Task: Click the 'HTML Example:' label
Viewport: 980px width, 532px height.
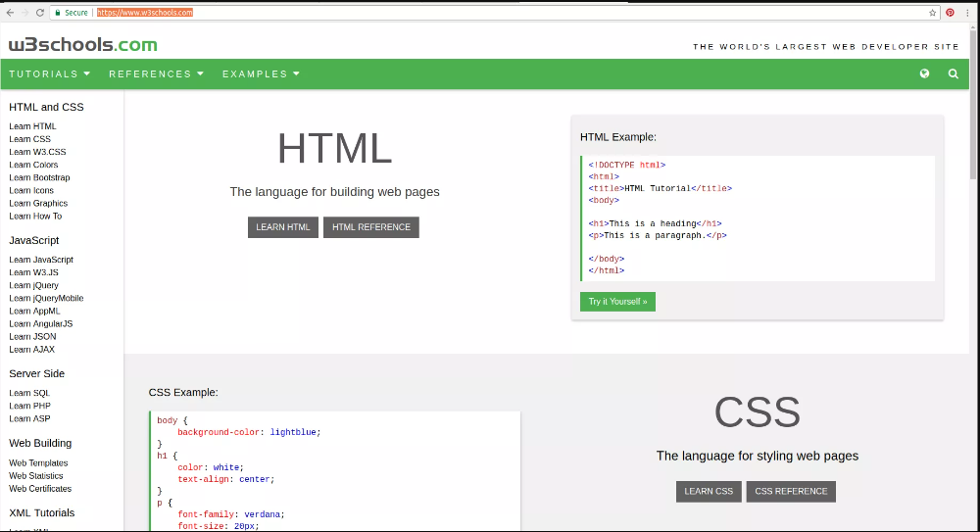Action: coord(618,137)
